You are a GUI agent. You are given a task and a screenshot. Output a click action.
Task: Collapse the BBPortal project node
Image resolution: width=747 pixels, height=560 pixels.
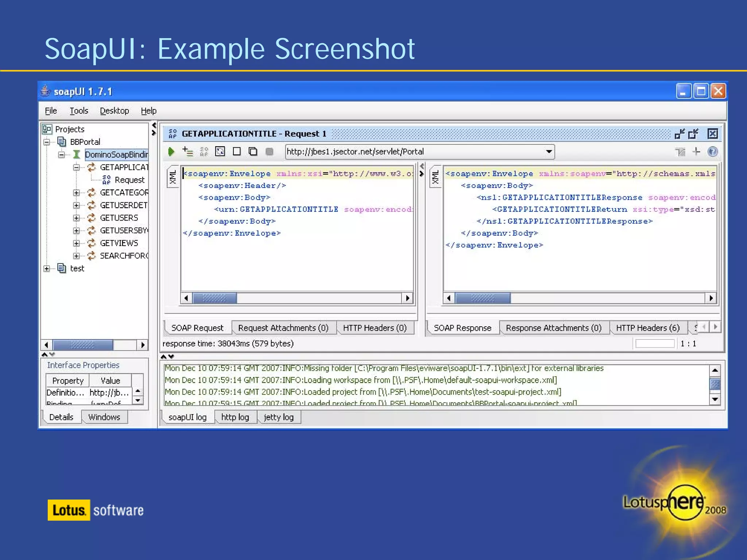[x=47, y=142]
